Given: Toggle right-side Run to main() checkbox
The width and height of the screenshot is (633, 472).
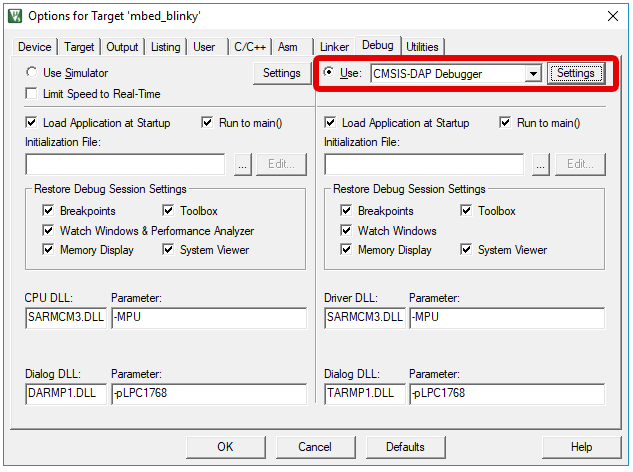Looking at the screenshot, I should 506,123.
